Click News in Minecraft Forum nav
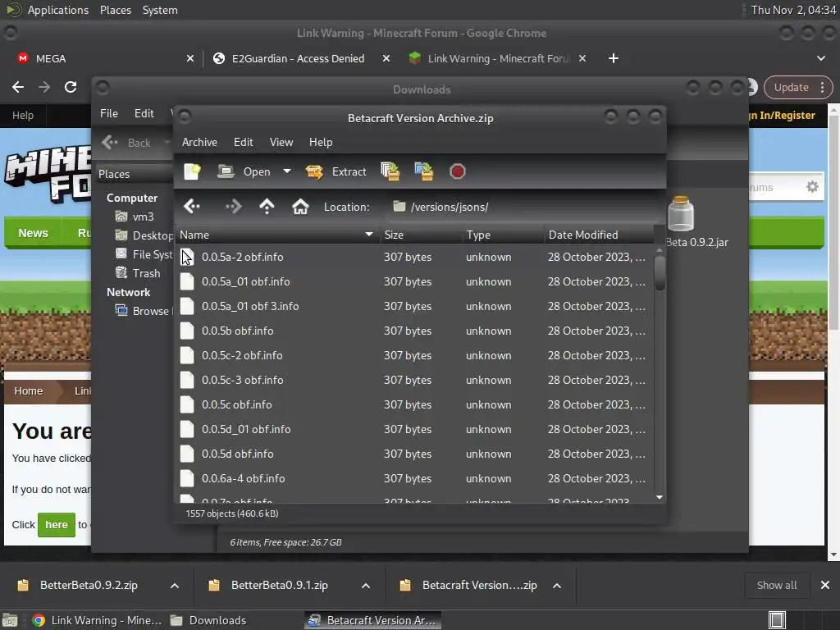The width and height of the screenshot is (840, 630). click(x=33, y=233)
